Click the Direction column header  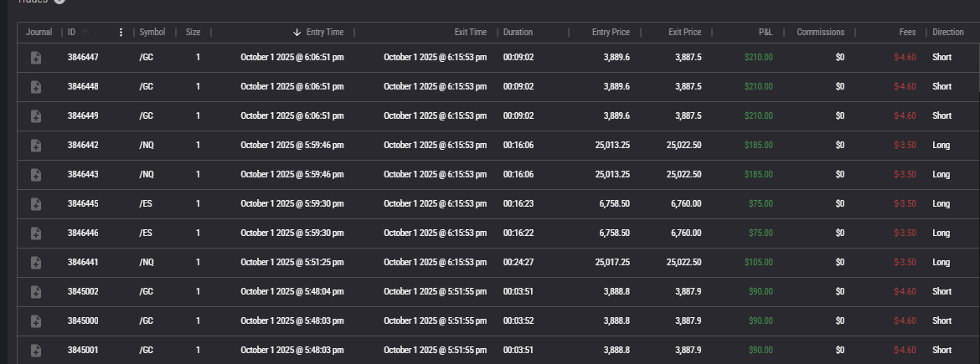coord(947,33)
